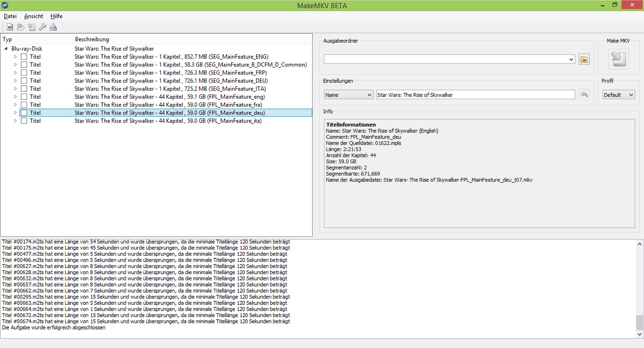Viewport: 644px width, 348px height.
Task: Check the SEG_MainFeature_ITA title checkbox
Action: [24, 89]
